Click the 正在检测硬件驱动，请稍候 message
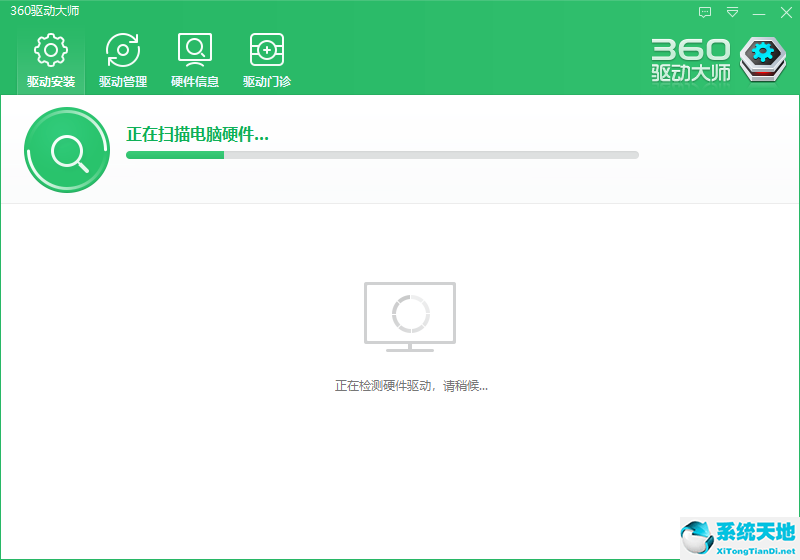This screenshot has height=560, width=800. pyautogui.click(x=411, y=385)
